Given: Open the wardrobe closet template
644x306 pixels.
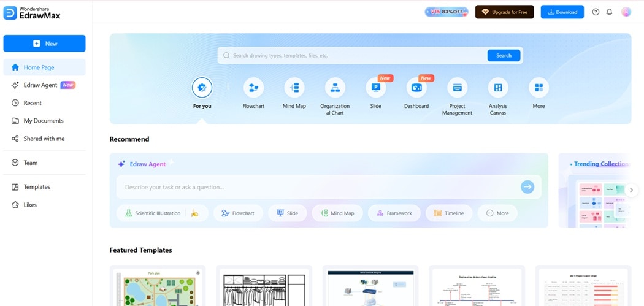Looking at the screenshot, I should (264, 286).
